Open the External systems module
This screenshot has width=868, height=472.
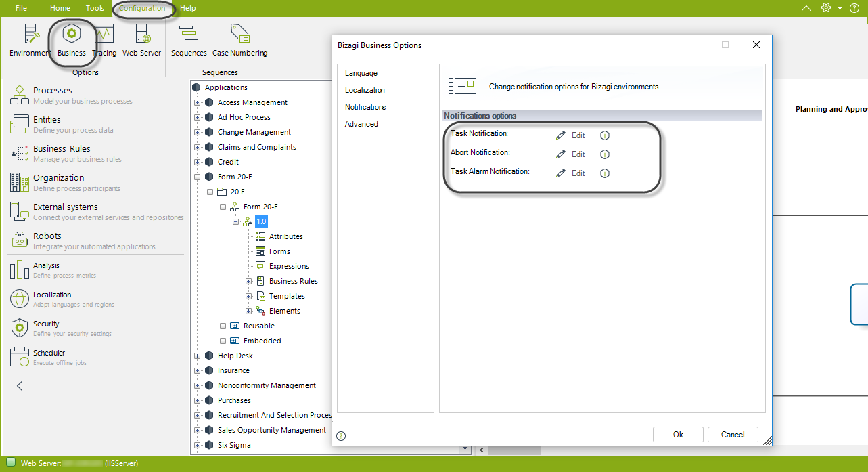point(96,211)
